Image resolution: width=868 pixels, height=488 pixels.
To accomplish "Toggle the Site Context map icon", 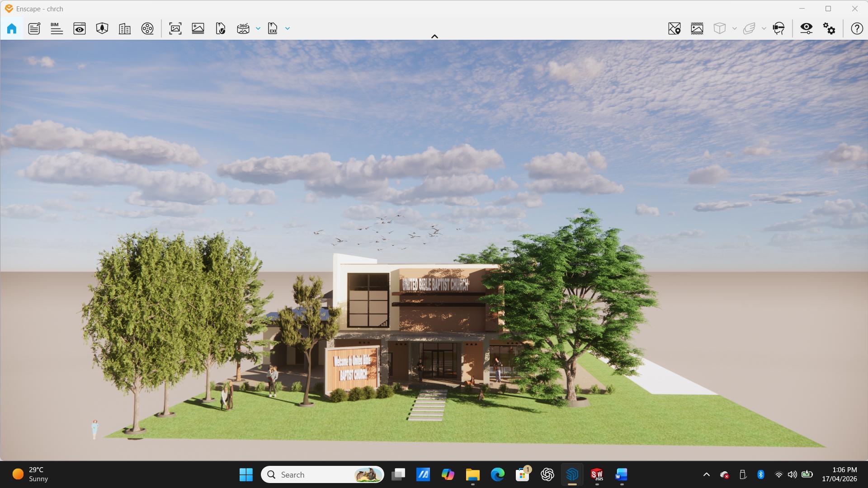I will coord(674,28).
